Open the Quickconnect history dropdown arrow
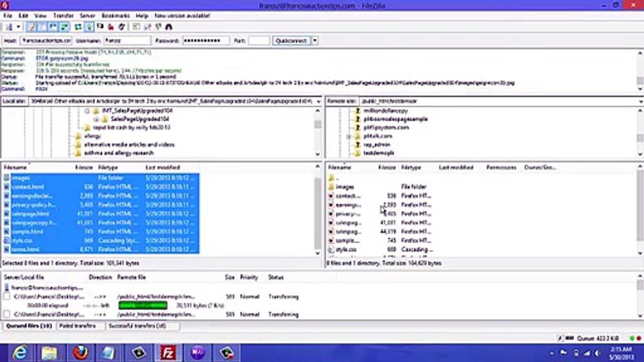This screenshot has height=362, width=644. tap(315, 41)
